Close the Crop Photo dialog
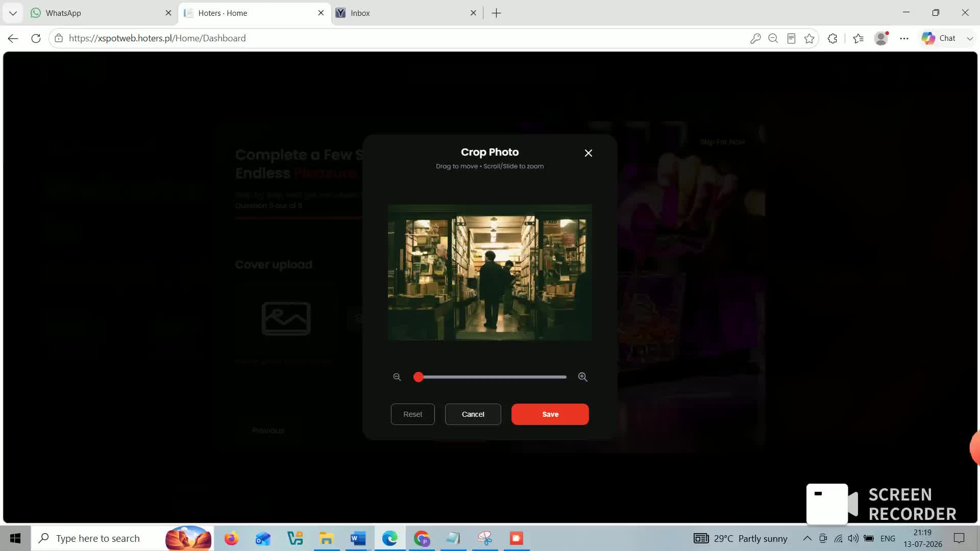 point(589,153)
